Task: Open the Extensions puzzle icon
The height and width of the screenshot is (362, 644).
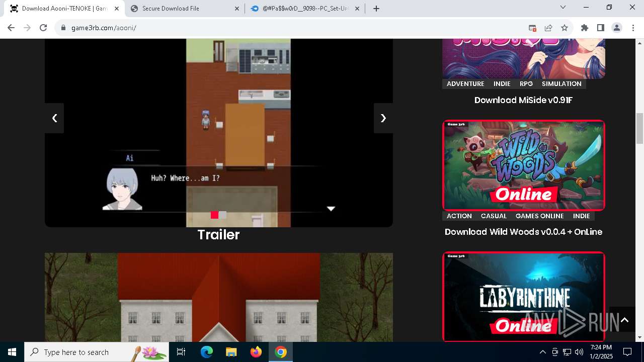Action: pos(584,28)
